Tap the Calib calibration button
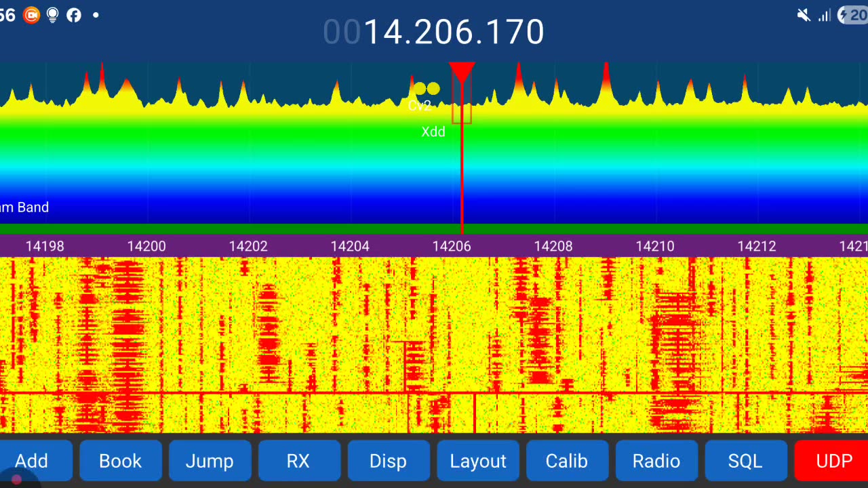This screenshot has height=488, width=868. coord(567,461)
